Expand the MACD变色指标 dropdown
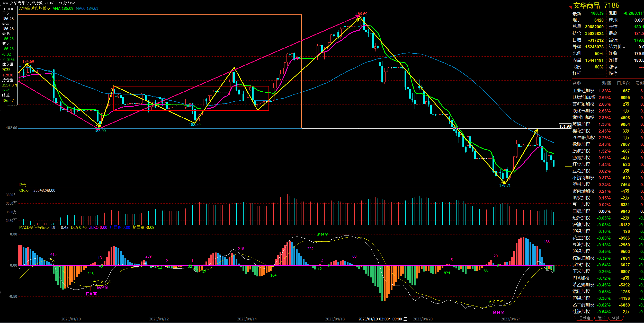The image size is (644, 323). click(x=47, y=228)
